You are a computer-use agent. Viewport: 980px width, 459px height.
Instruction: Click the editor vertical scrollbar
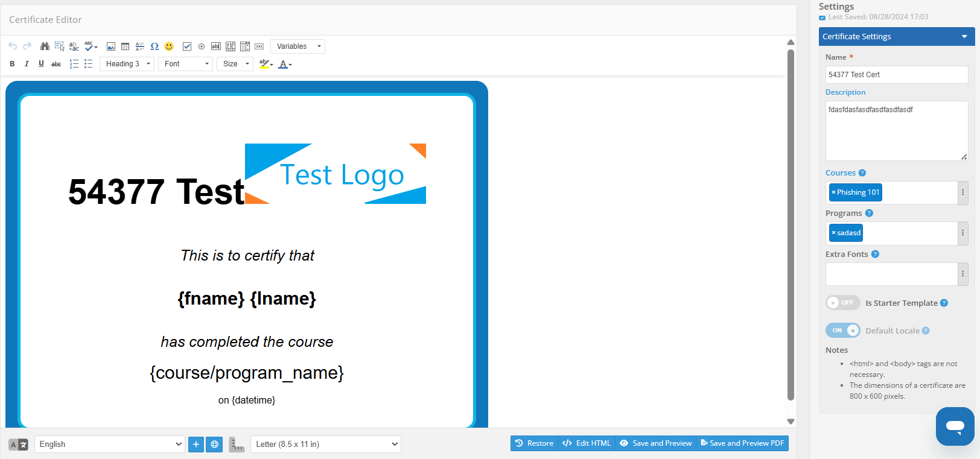791,224
